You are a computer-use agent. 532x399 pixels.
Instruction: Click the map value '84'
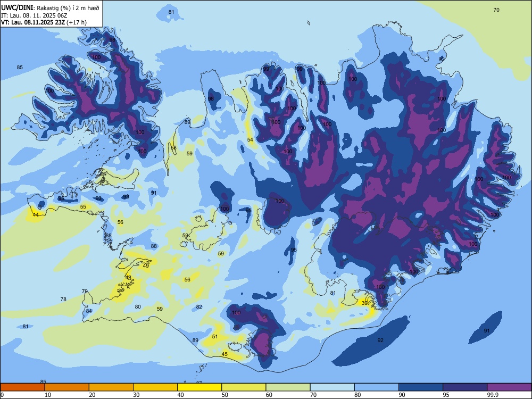(x=89, y=311)
